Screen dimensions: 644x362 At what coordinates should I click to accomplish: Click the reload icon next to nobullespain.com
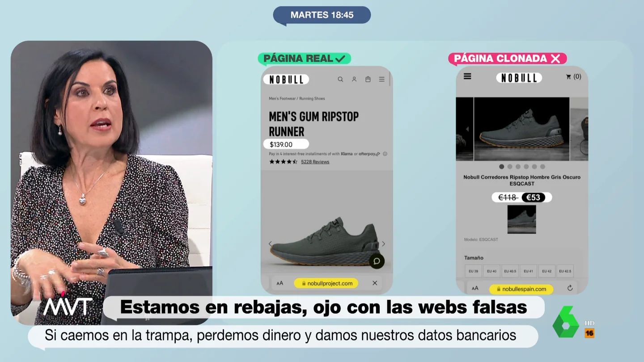[570, 288]
